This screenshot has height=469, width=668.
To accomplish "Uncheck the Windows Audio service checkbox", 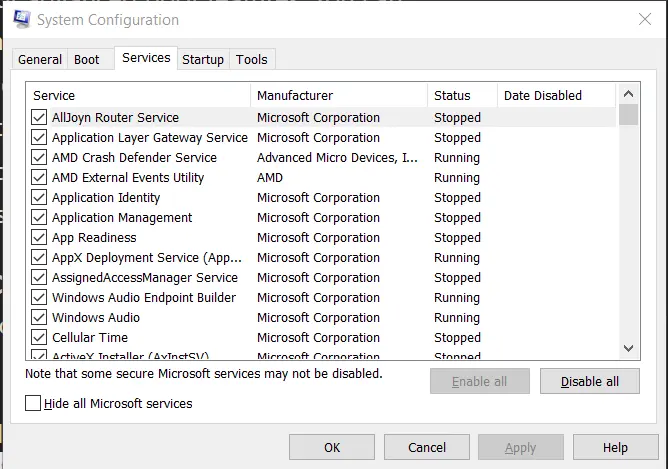I will 39,318.
